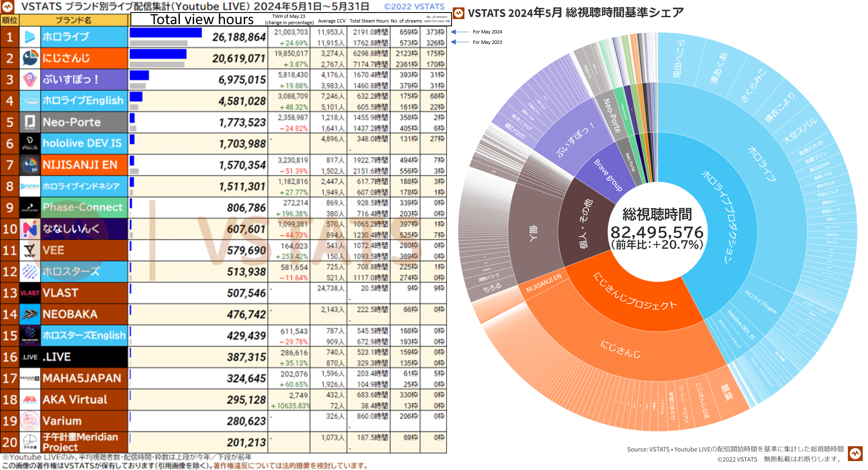Click the hololive DEV_IS segment in the chart
Viewport: 868px width, 470px height.
(x=741, y=324)
